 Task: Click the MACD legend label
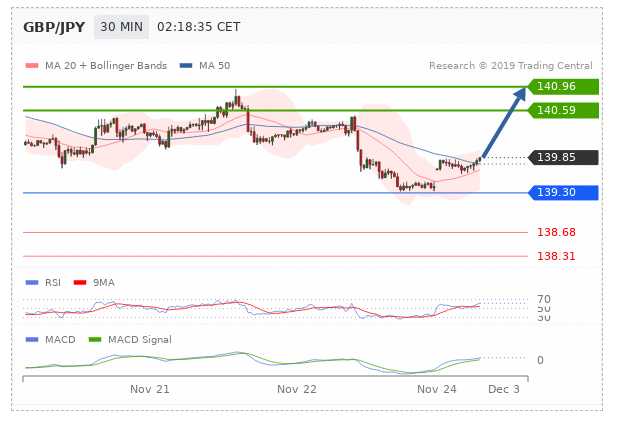(60, 340)
